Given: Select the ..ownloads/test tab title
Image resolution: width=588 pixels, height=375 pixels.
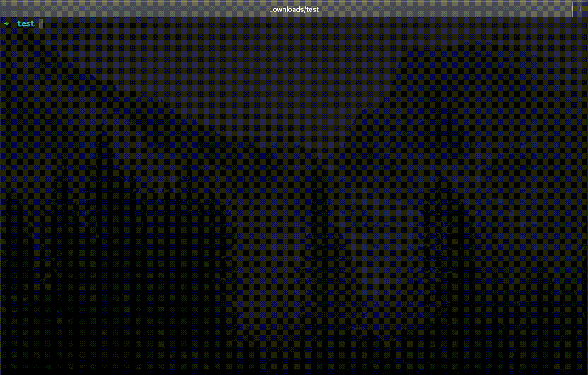Looking at the screenshot, I should (x=294, y=9).
